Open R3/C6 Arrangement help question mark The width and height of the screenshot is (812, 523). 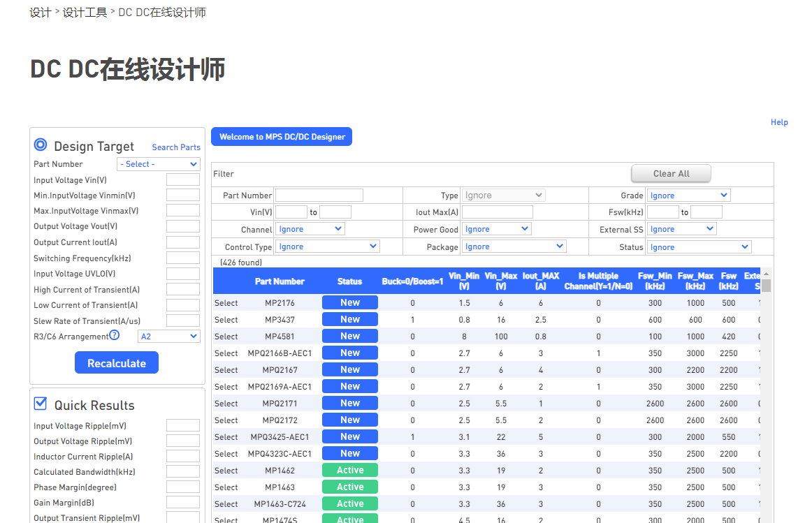coord(115,335)
